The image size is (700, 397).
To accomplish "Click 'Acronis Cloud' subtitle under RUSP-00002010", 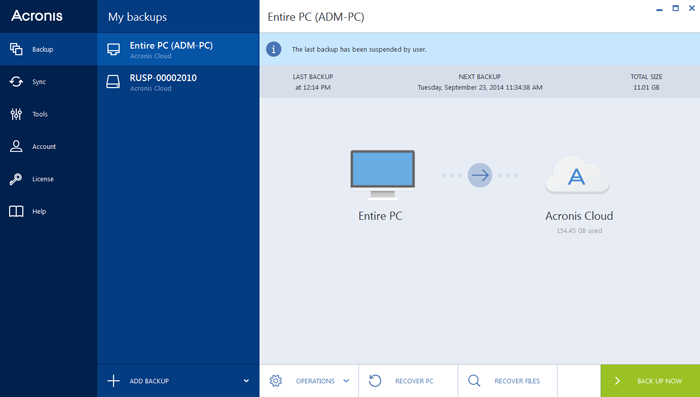I will [150, 88].
